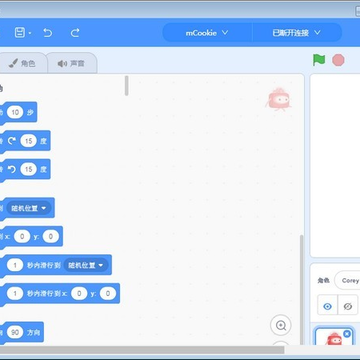Click the redo arrow icon
This screenshot has height=360, width=360.
point(75,33)
